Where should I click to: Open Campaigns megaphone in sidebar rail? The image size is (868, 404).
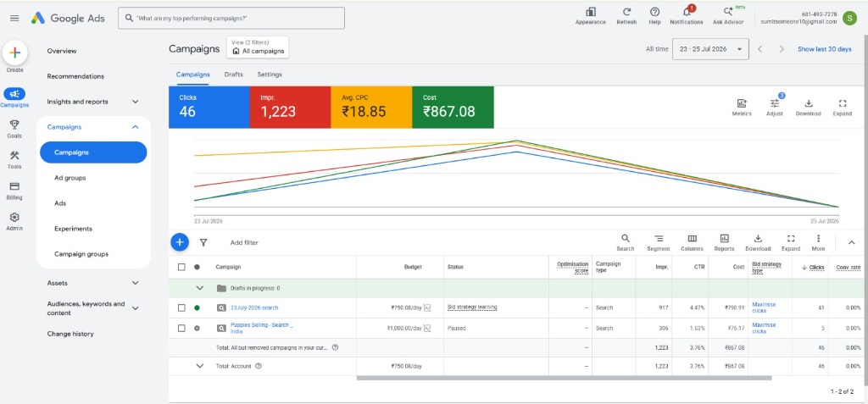click(x=14, y=94)
